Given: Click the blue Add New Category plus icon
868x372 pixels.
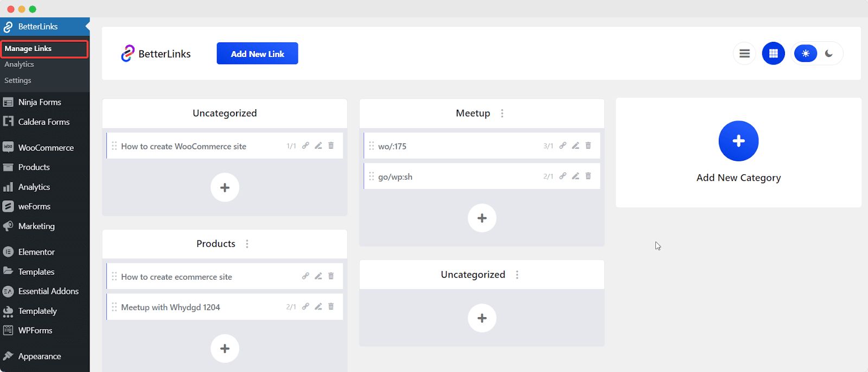Looking at the screenshot, I should [738, 141].
